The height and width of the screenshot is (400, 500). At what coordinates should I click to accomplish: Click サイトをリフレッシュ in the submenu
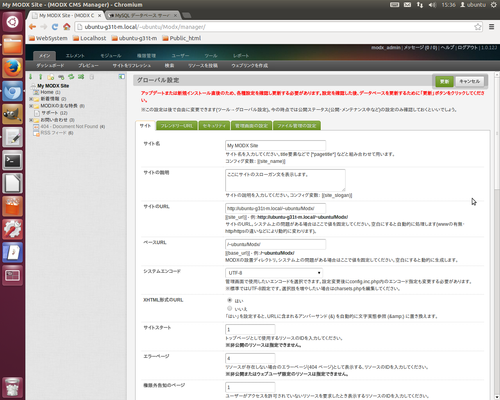(x=132, y=66)
